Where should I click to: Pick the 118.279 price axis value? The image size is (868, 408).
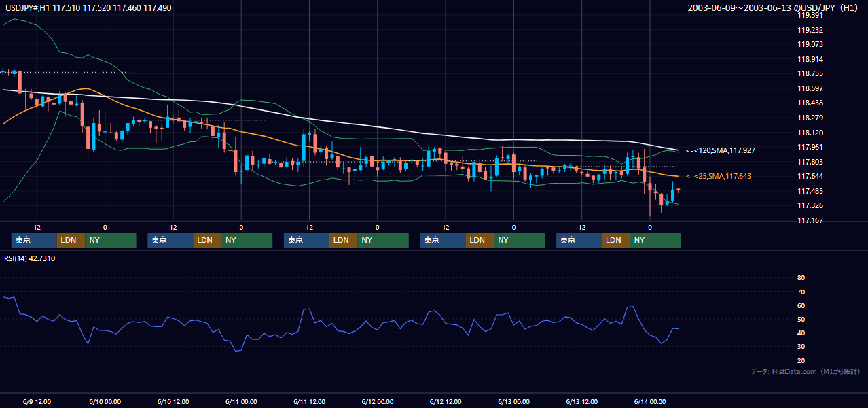coord(810,118)
